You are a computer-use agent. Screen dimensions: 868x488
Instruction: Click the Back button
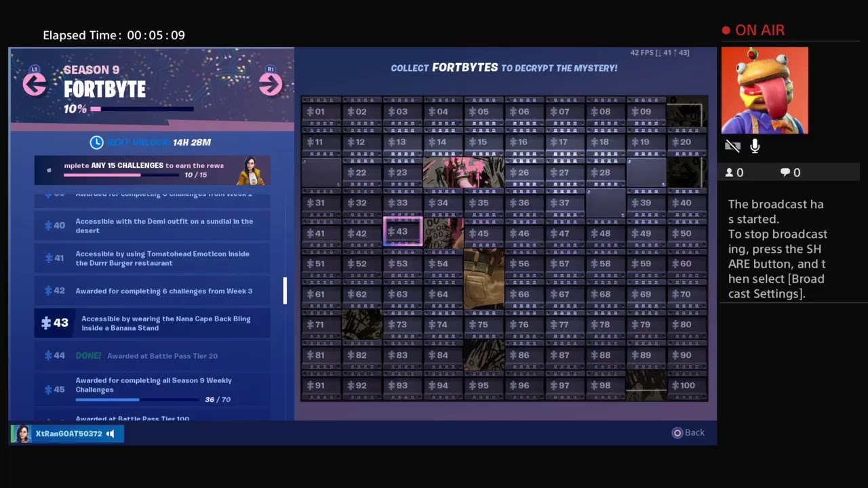(x=688, y=432)
